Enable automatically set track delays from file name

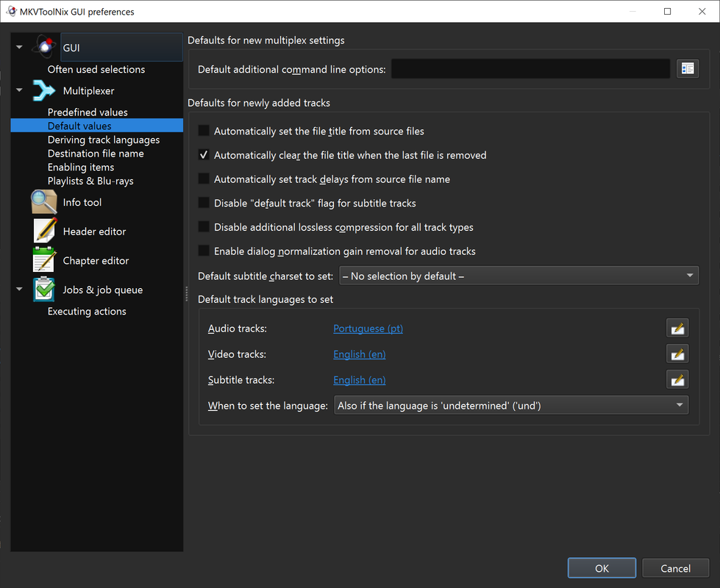tap(204, 179)
